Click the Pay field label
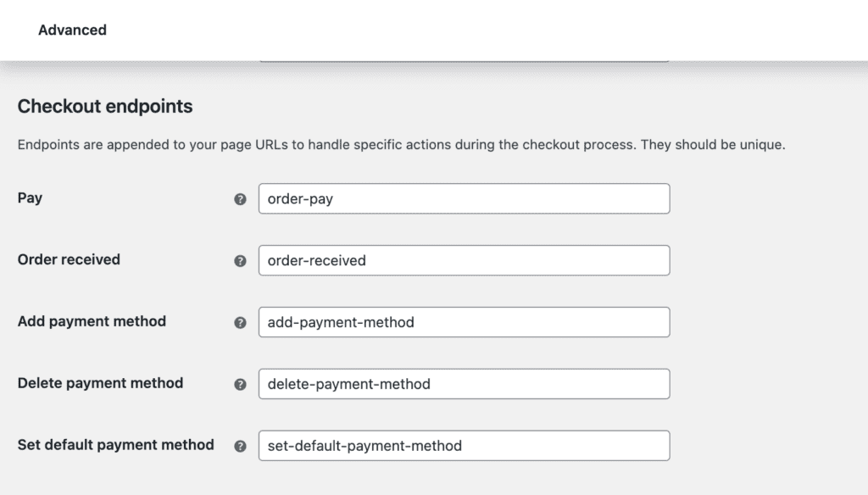This screenshot has height=495, width=868. (31, 197)
